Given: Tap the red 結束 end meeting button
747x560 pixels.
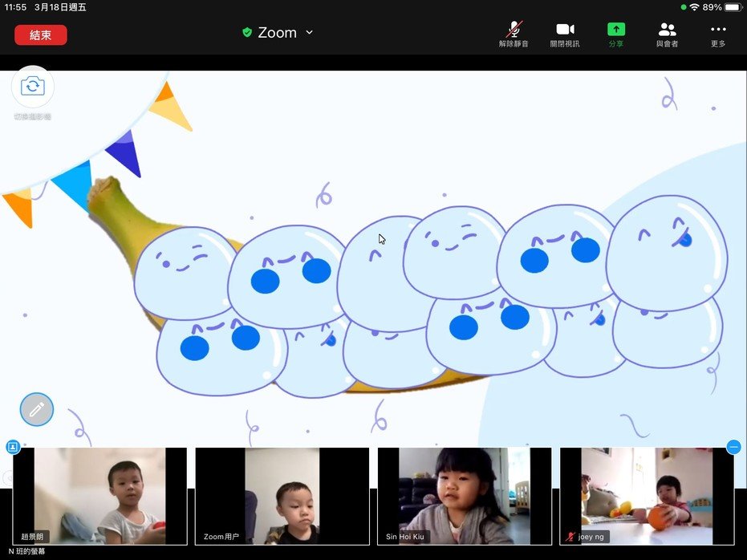Looking at the screenshot, I should click(x=40, y=34).
